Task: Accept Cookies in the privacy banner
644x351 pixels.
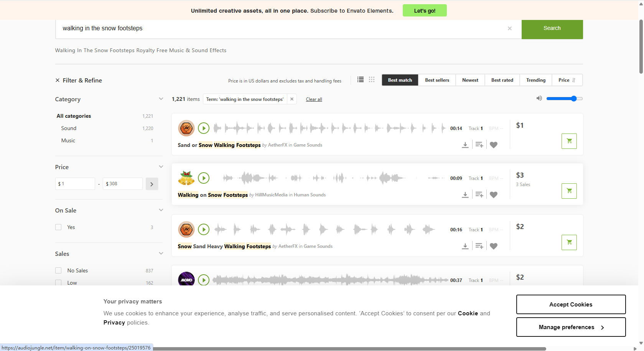Action: click(571, 304)
